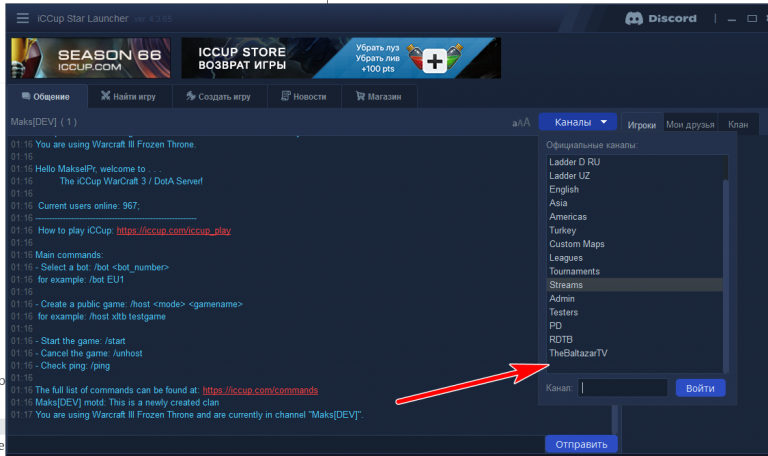
Task: Select the Ladder UZ channel
Action: pos(635,175)
